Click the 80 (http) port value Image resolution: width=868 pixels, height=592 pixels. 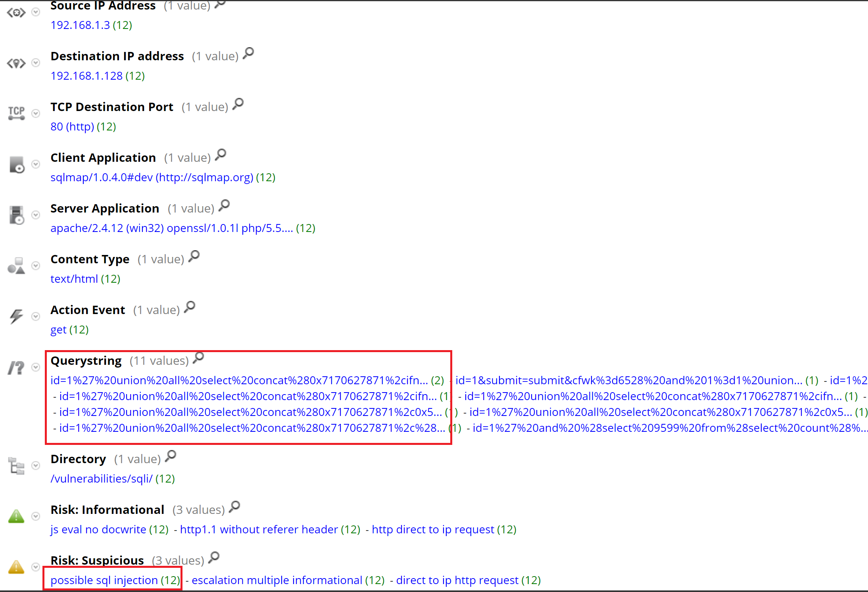72,126
